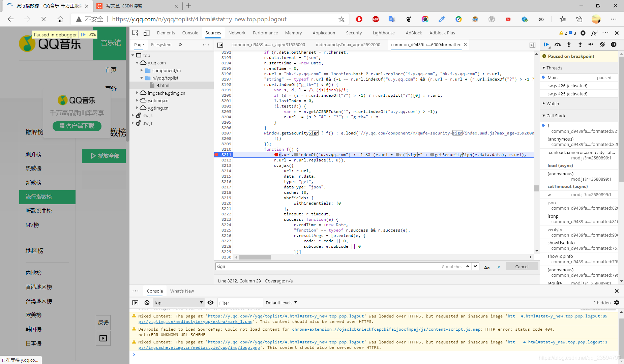The width and height of the screenshot is (624, 364).
Task: Expand the Watch section
Action: [x=553, y=103]
